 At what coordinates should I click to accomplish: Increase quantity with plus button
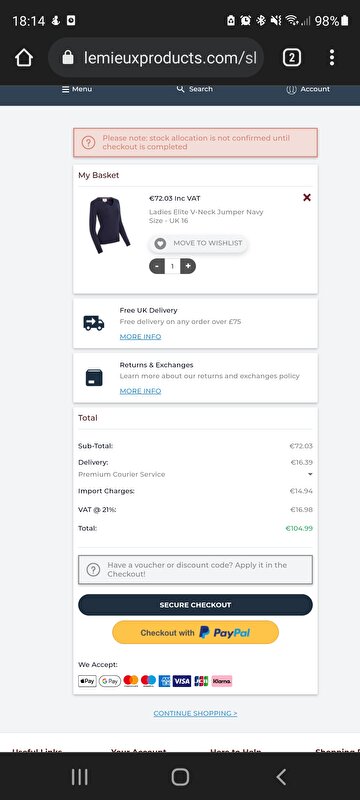(188, 266)
